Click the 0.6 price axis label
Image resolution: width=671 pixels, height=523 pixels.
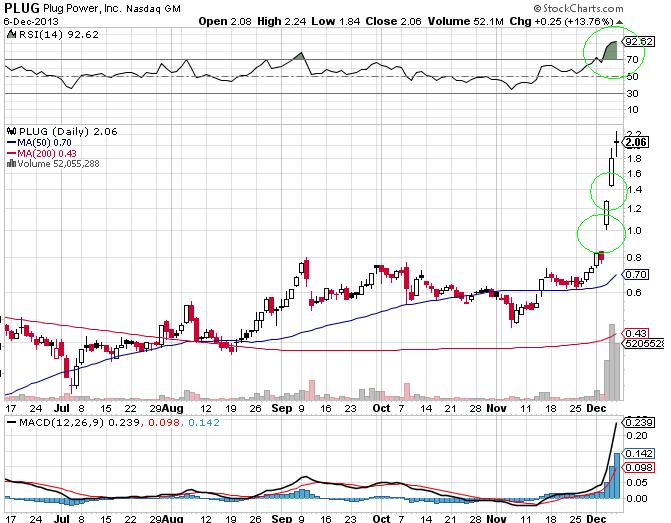coord(634,293)
